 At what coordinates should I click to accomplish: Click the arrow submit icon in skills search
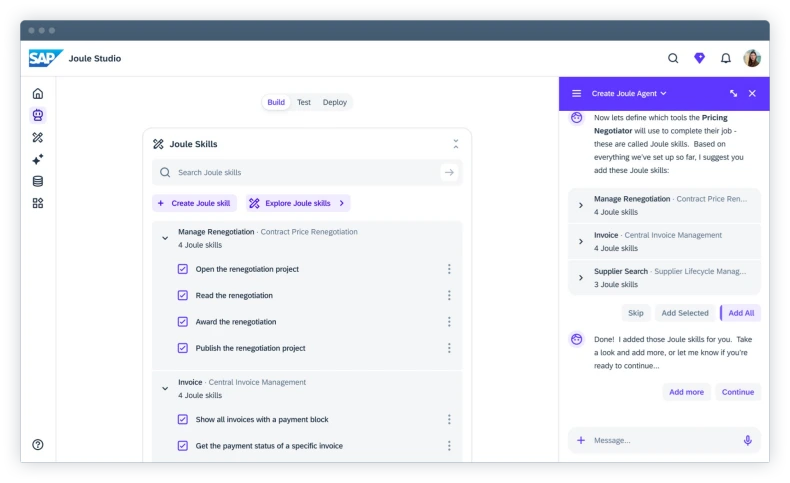click(449, 172)
